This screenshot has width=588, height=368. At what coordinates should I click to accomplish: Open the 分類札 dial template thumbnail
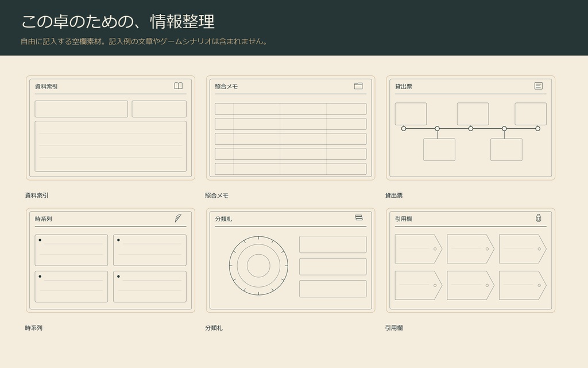click(291, 260)
